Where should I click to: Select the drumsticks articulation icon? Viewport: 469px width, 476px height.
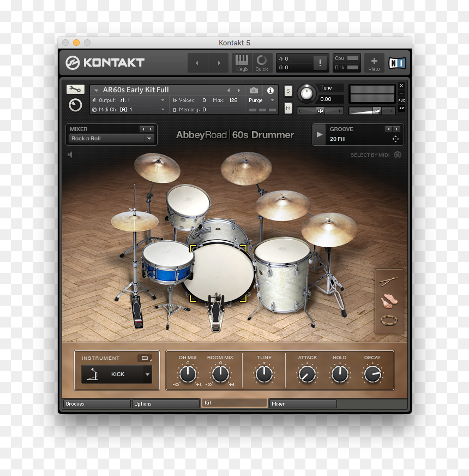click(388, 281)
